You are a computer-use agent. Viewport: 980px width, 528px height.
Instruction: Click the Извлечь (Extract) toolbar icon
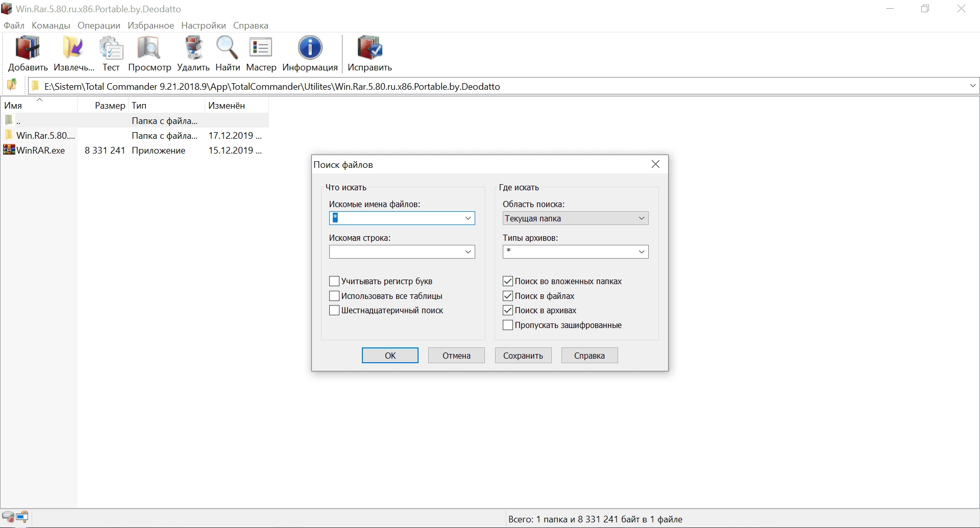[x=73, y=48]
